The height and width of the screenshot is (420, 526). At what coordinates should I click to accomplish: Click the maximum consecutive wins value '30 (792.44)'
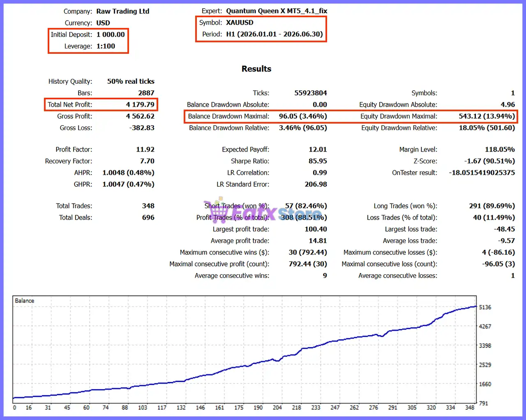click(x=308, y=252)
